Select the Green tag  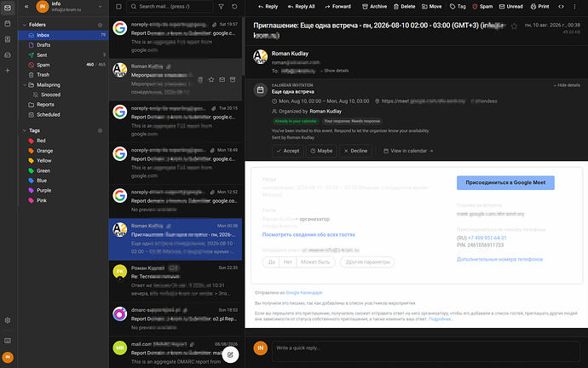pyautogui.click(x=63, y=171)
